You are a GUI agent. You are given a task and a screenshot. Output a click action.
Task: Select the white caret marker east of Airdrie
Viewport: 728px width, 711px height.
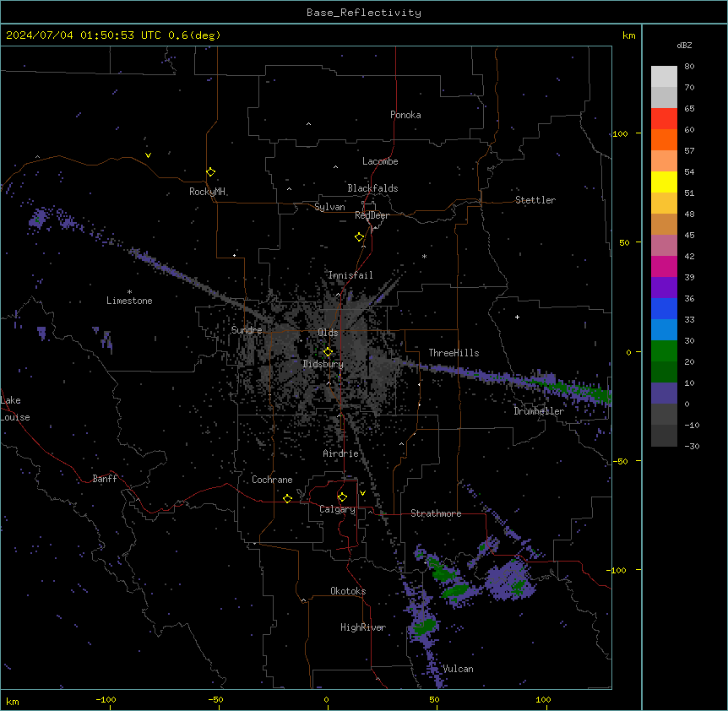pyautogui.click(x=401, y=444)
